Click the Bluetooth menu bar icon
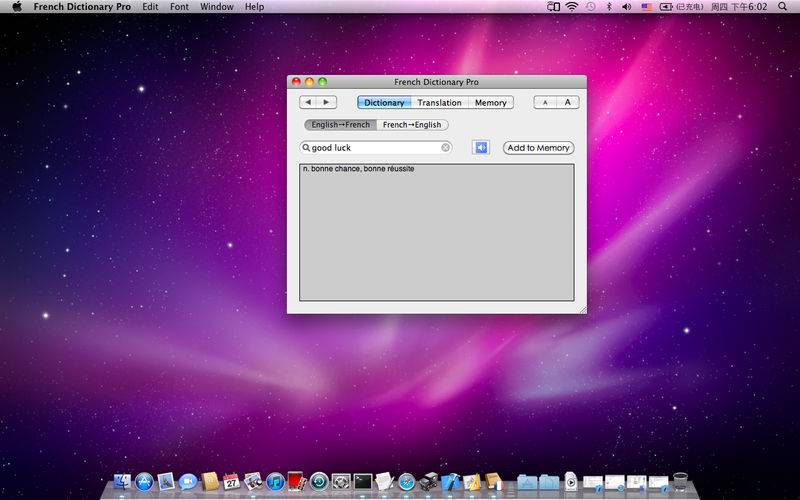The width and height of the screenshot is (800, 500). tap(609, 7)
